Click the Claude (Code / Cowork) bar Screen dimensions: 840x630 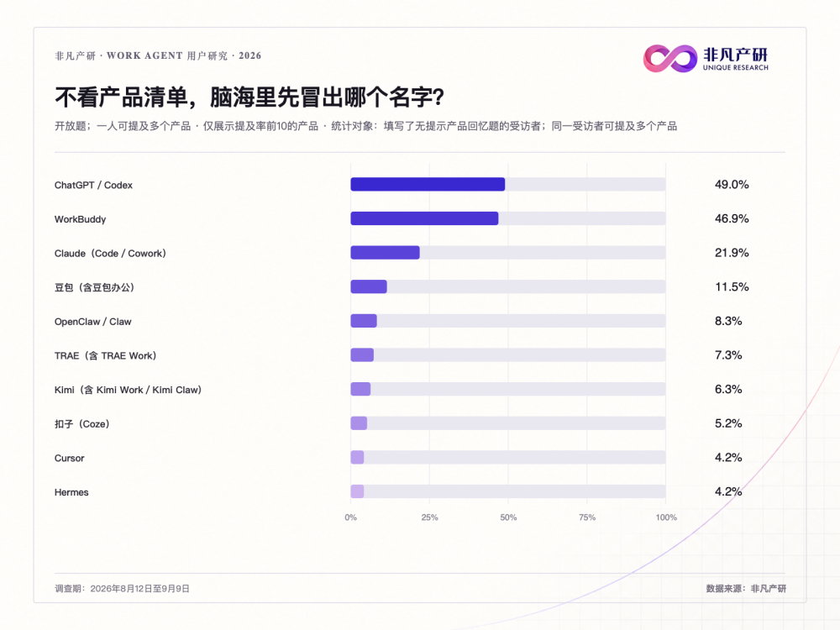coord(386,252)
